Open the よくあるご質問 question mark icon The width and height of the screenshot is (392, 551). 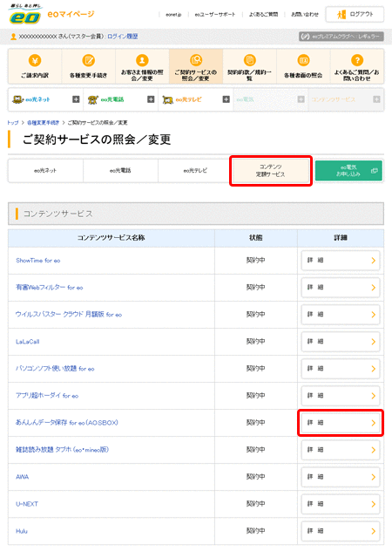click(x=357, y=60)
